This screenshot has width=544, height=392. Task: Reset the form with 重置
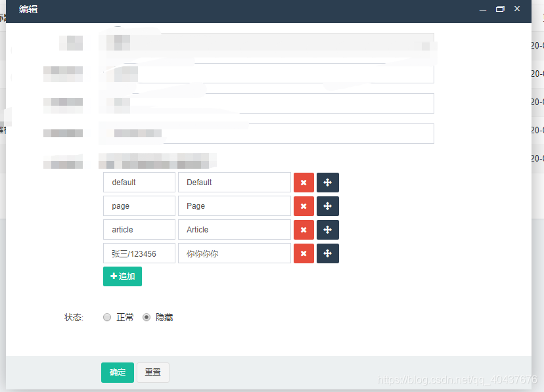pos(153,372)
